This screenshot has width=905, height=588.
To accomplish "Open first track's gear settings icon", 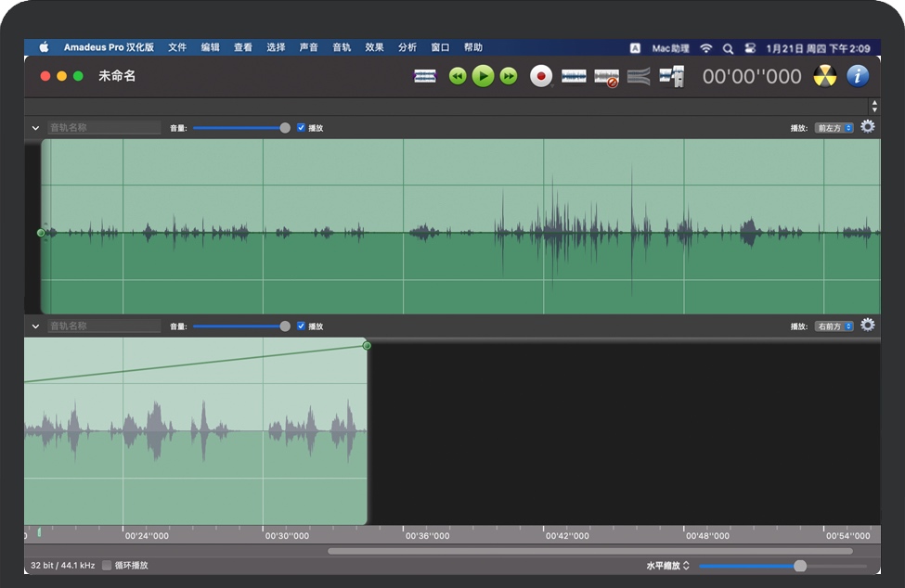I will pos(868,127).
